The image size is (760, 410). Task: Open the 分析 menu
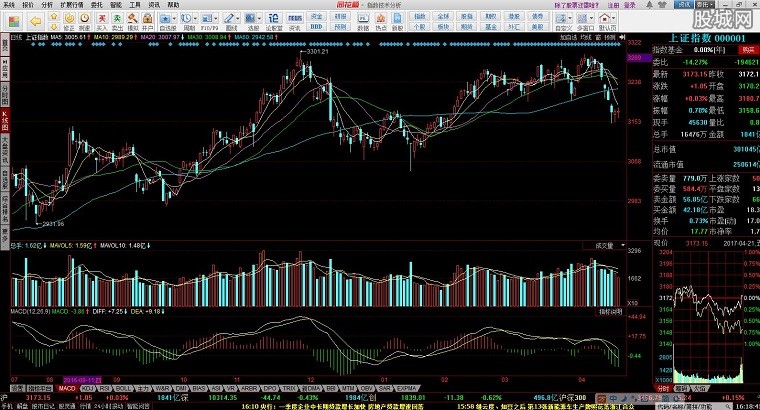coord(47,5)
